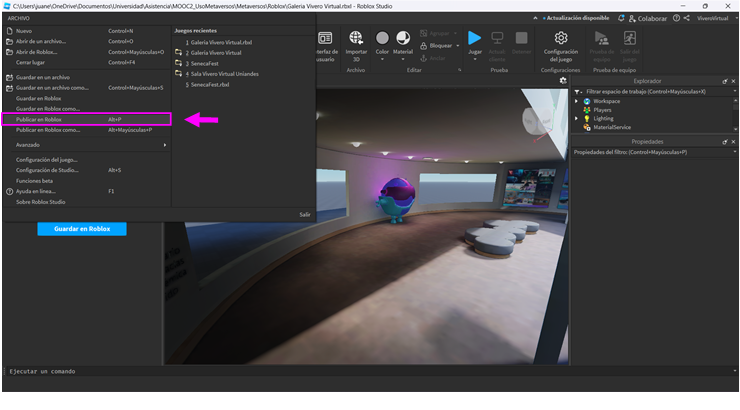
Task: Open the Jugar dropdown arrow
Action: point(475,59)
